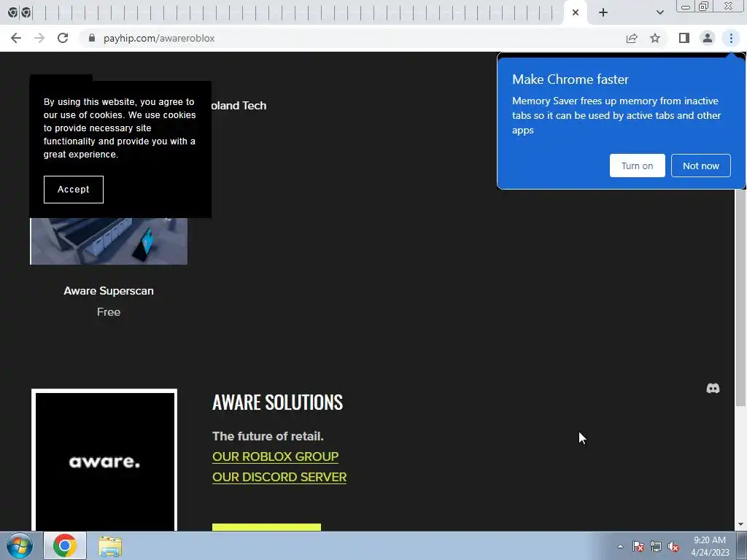Reload the payhip page
747x560 pixels.
pos(63,38)
